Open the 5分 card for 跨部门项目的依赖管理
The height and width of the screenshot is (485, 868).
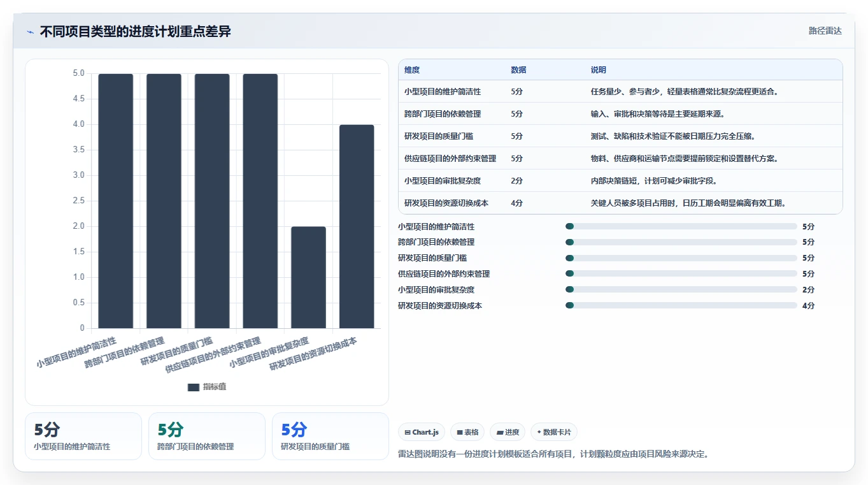tap(207, 436)
